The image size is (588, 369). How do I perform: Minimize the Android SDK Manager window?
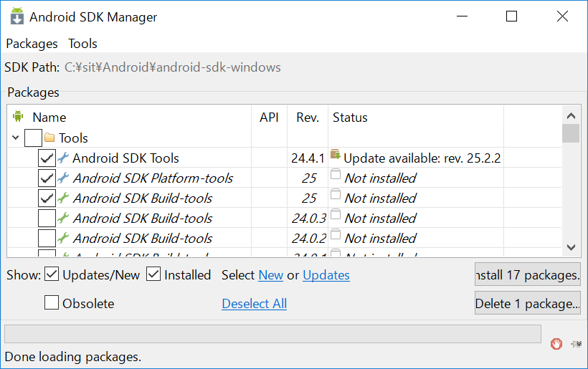click(x=462, y=16)
